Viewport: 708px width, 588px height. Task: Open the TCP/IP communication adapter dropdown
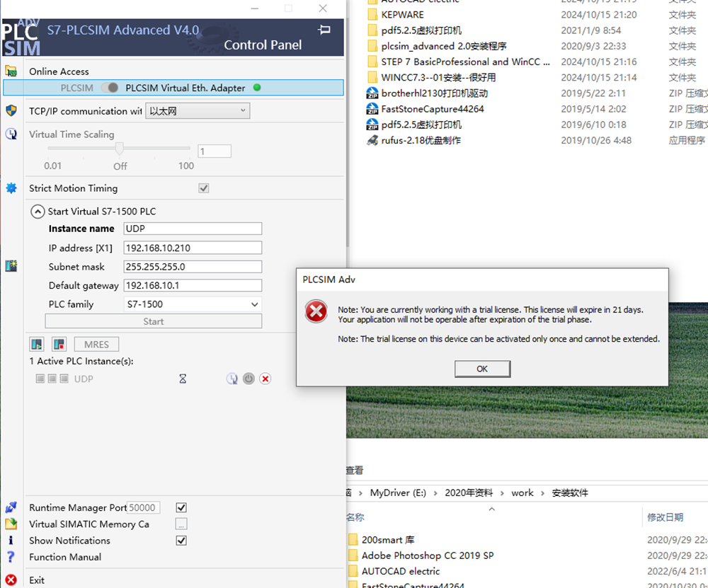(x=198, y=111)
